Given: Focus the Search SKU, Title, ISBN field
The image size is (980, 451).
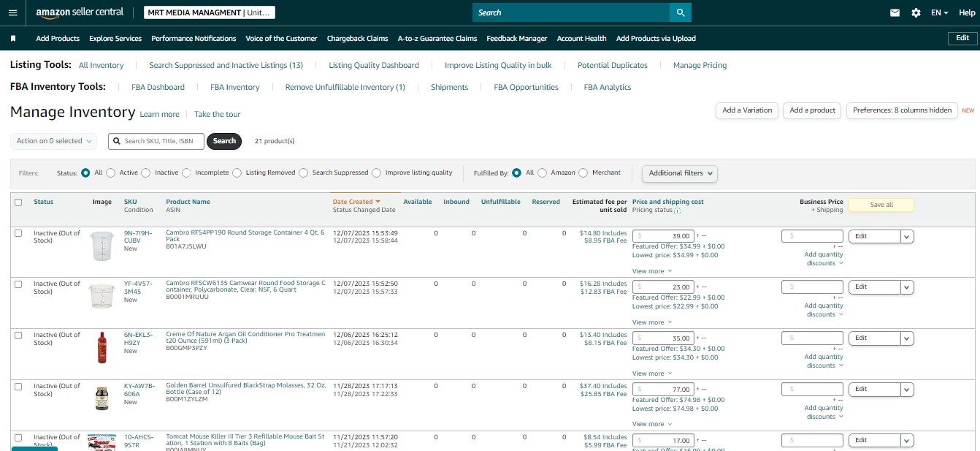Looking at the screenshot, I should click(x=156, y=141).
